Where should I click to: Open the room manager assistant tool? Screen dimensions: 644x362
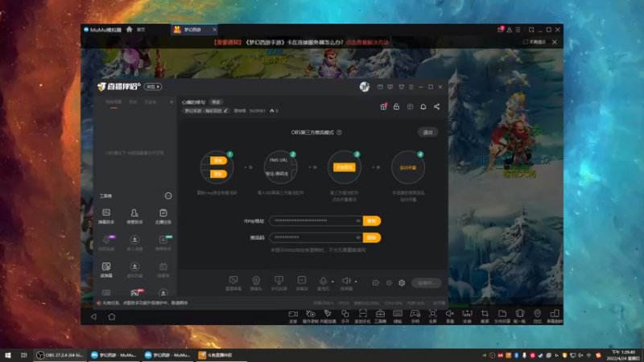click(x=134, y=216)
